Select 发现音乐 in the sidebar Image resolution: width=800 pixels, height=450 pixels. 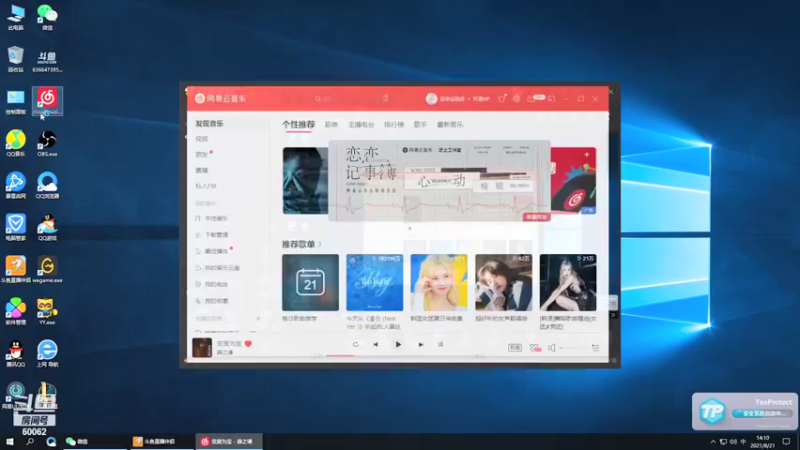click(x=209, y=123)
